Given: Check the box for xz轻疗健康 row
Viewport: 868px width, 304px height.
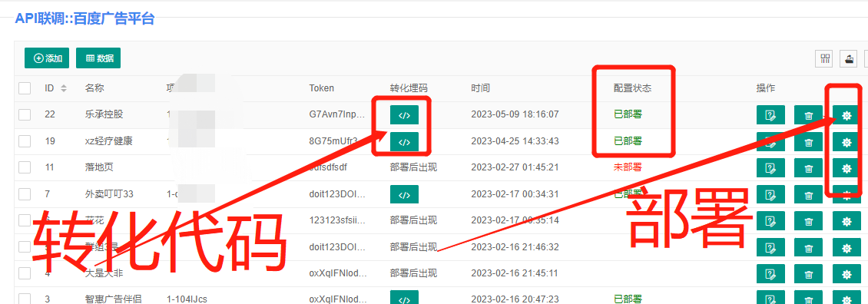Looking at the screenshot, I should [x=25, y=141].
